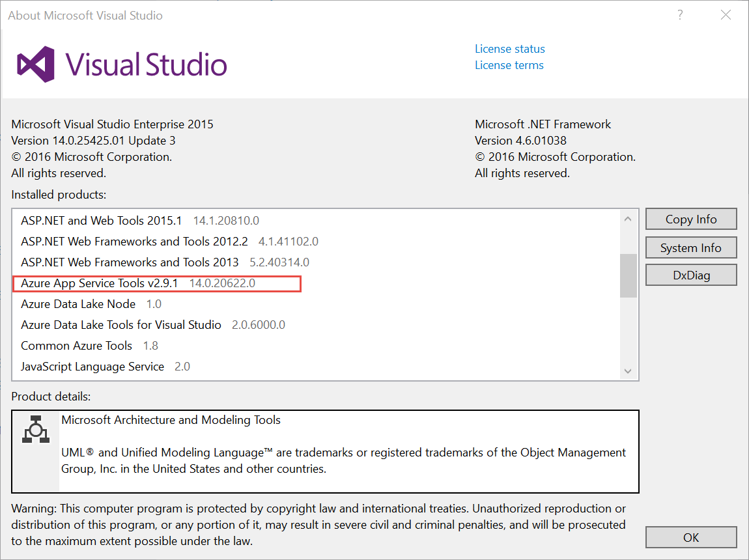Click the .NET Framework Version 4.6.01038 text

[x=520, y=141]
